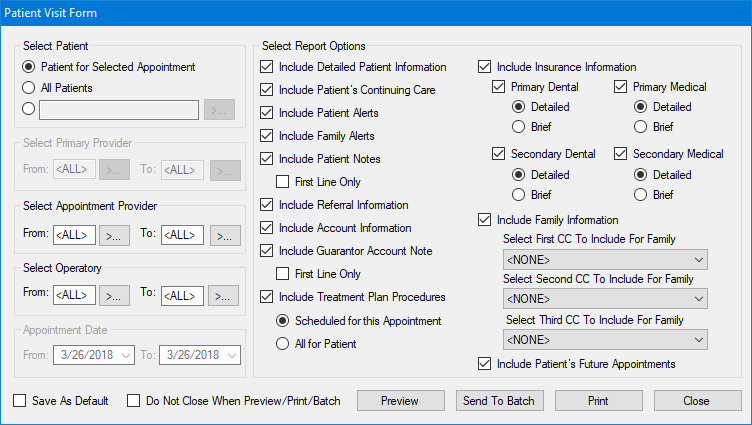Screen dimensions: 752x425
Task: Click Appointment Provider To browse button
Action: coord(224,236)
